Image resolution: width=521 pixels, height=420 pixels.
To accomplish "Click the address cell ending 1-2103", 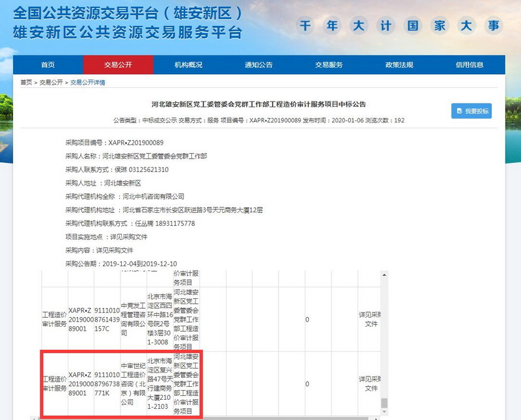I will click(x=160, y=384).
